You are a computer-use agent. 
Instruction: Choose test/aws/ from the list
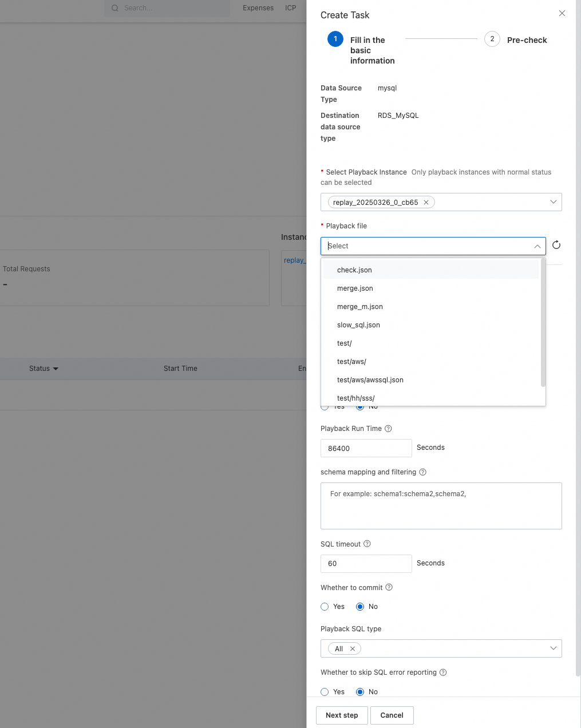tap(431, 362)
